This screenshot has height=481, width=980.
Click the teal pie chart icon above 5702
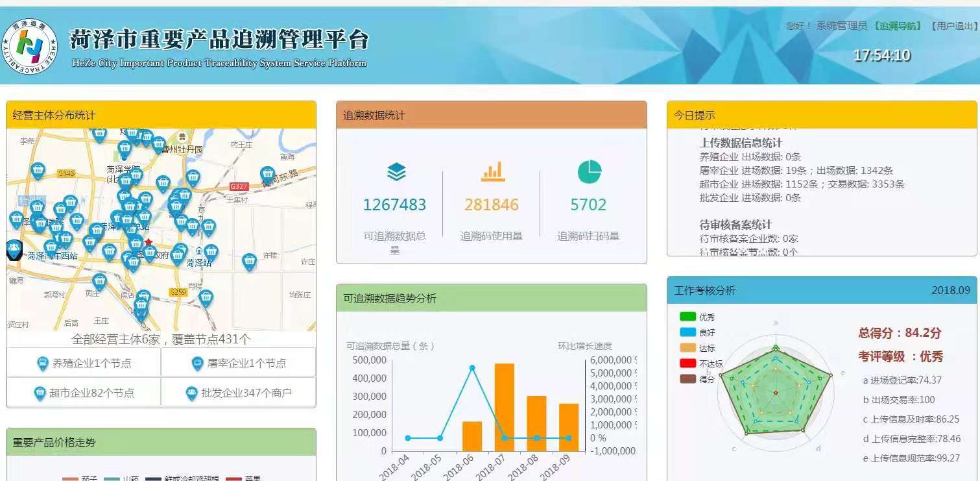[589, 172]
